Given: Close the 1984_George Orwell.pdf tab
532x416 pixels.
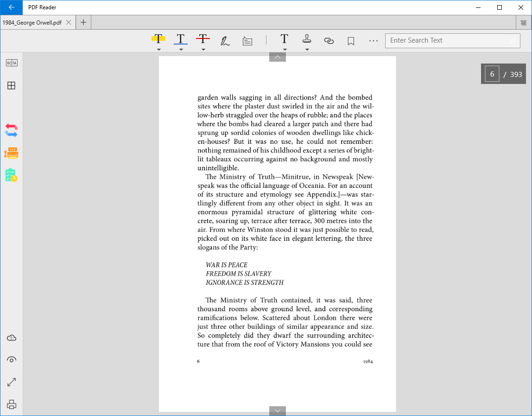Looking at the screenshot, I should pos(69,22).
